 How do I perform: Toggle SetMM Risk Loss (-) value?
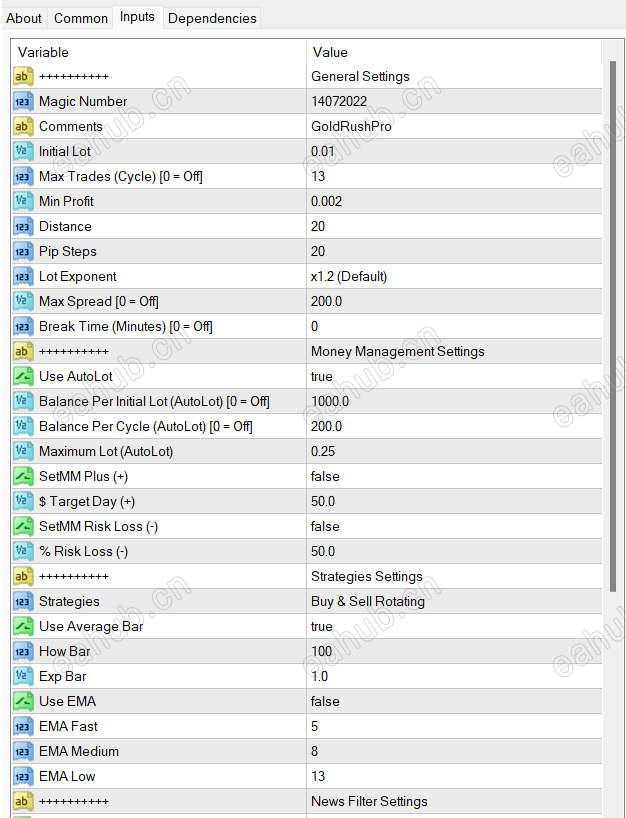[325, 526]
